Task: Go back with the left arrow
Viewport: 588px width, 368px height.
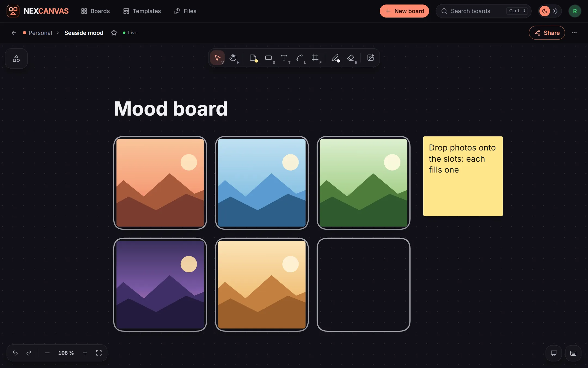Action: [14, 33]
